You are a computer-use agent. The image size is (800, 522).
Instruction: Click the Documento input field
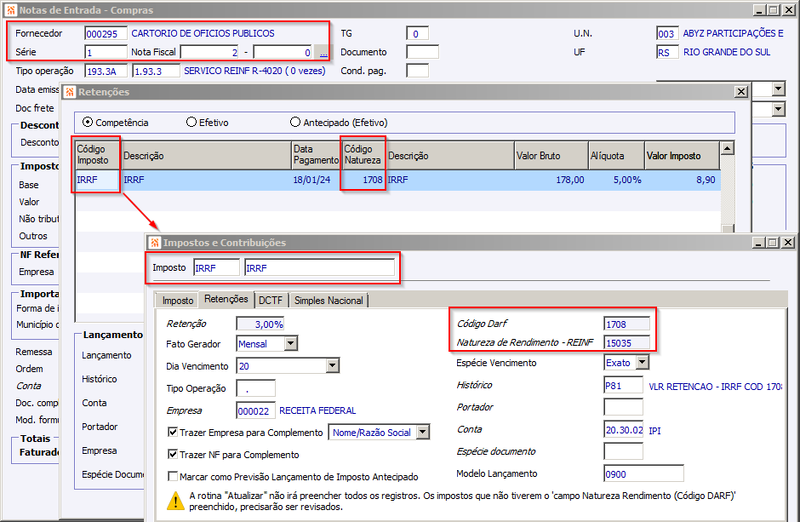coord(422,52)
